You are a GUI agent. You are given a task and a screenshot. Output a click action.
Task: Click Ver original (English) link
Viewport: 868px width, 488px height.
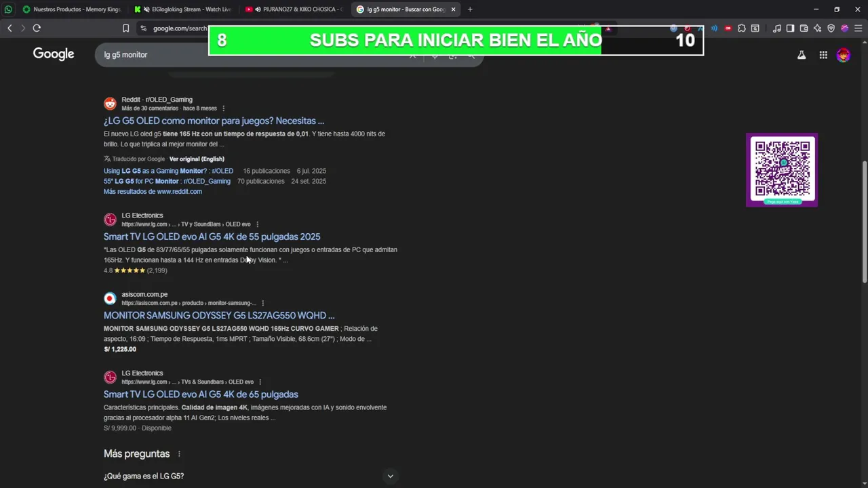pyautogui.click(x=197, y=159)
